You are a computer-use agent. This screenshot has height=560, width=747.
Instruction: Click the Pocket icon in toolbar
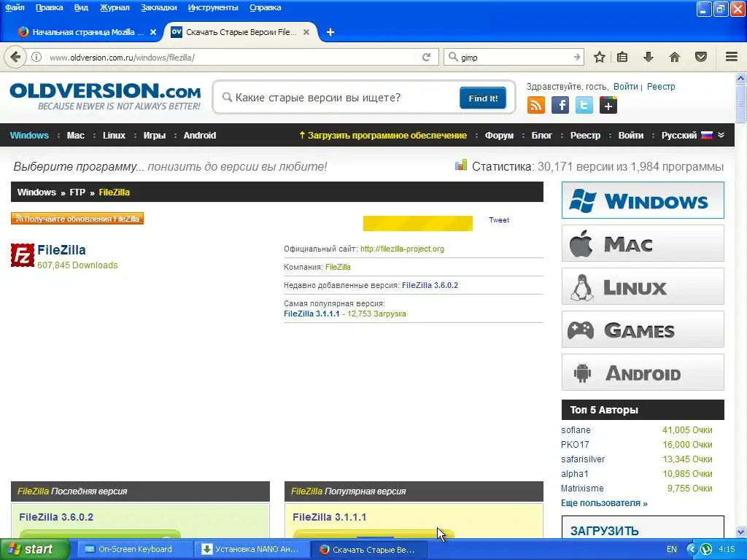click(701, 57)
